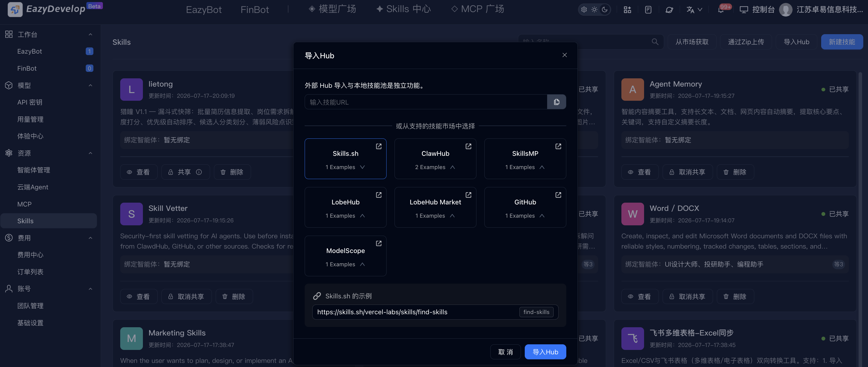The width and height of the screenshot is (868, 367).
Task: Open FinBot top navigation tab
Action: point(254,9)
